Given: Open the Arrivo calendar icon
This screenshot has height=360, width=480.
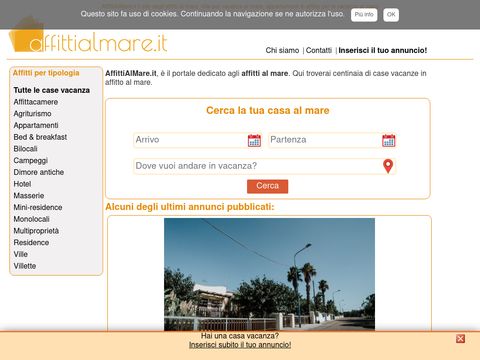Looking at the screenshot, I should pyautogui.click(x=254, y=140).
